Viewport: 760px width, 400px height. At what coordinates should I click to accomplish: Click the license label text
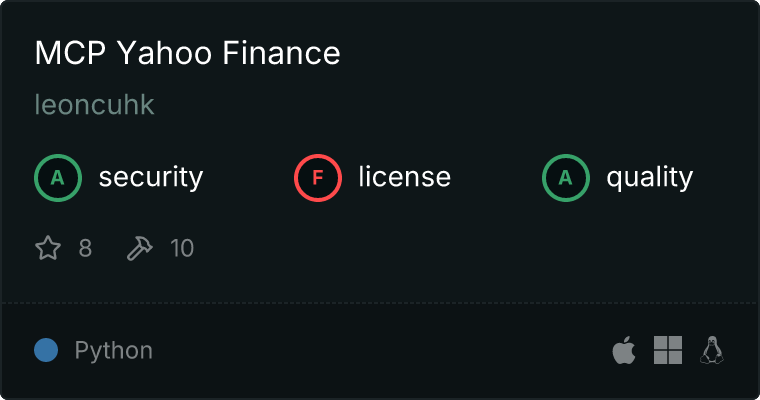404,178
